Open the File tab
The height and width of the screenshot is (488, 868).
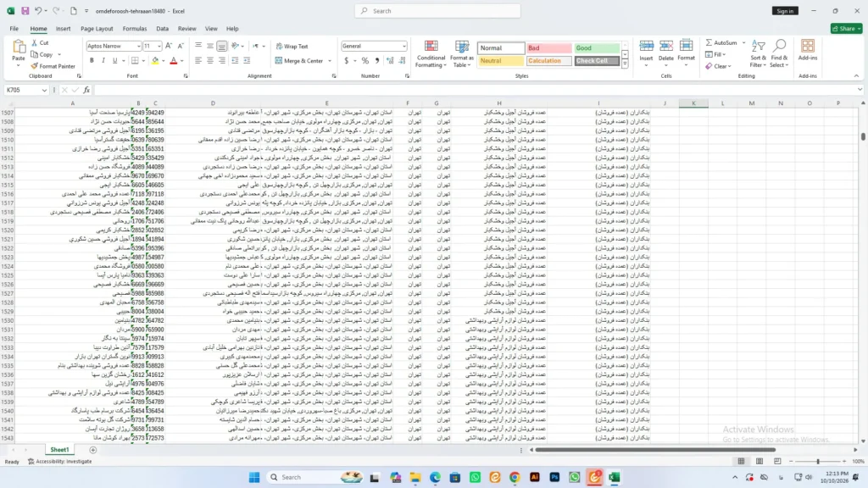coord(14,28)
